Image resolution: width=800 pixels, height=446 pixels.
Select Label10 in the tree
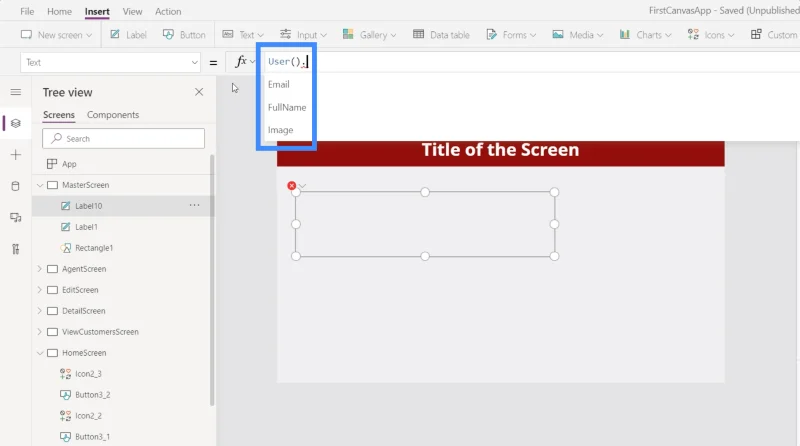click(88, 206)
